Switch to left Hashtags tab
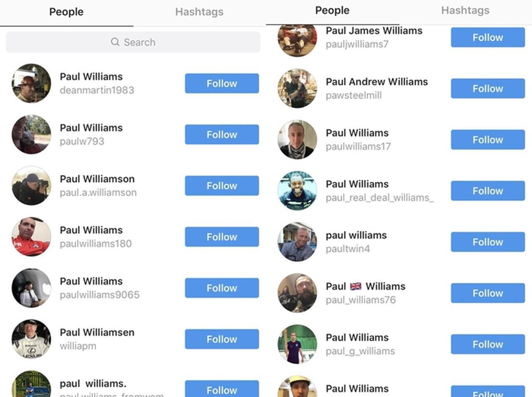Image resolution: width=532 pixels, height=397 pixels. (199, 12)
